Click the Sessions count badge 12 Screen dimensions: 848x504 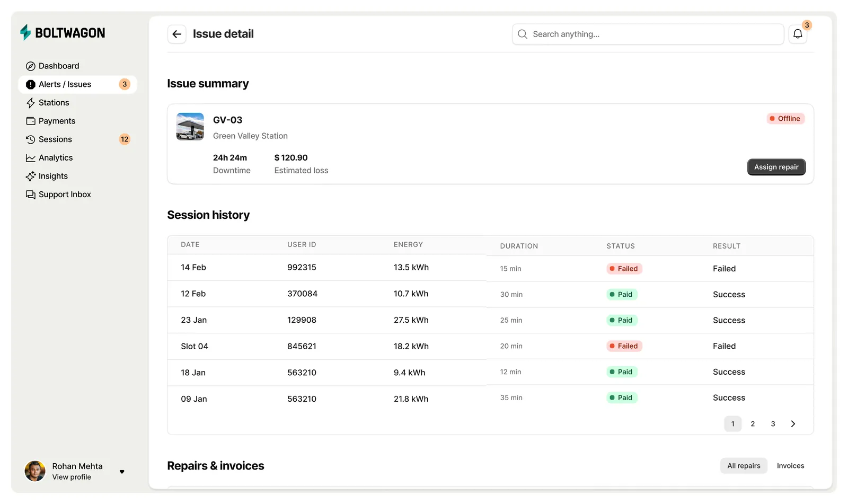[125, 140]
